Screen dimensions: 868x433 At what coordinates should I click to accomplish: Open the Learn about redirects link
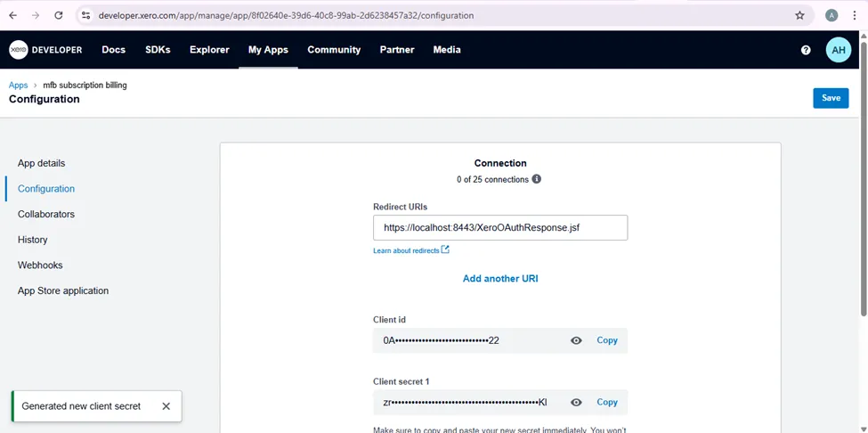[x=406, y=251]
